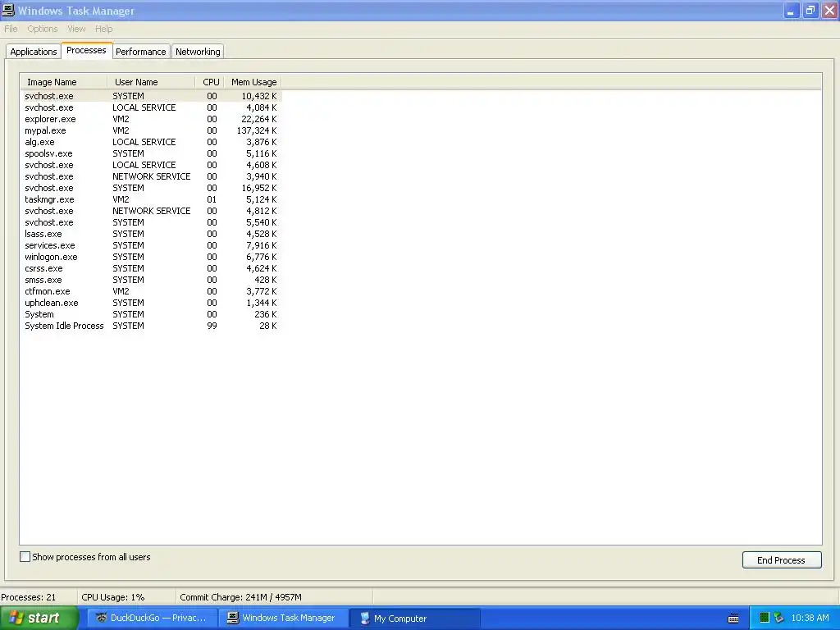Select svchost.exe using 4,084 K memory

click(x=151, y=107)
